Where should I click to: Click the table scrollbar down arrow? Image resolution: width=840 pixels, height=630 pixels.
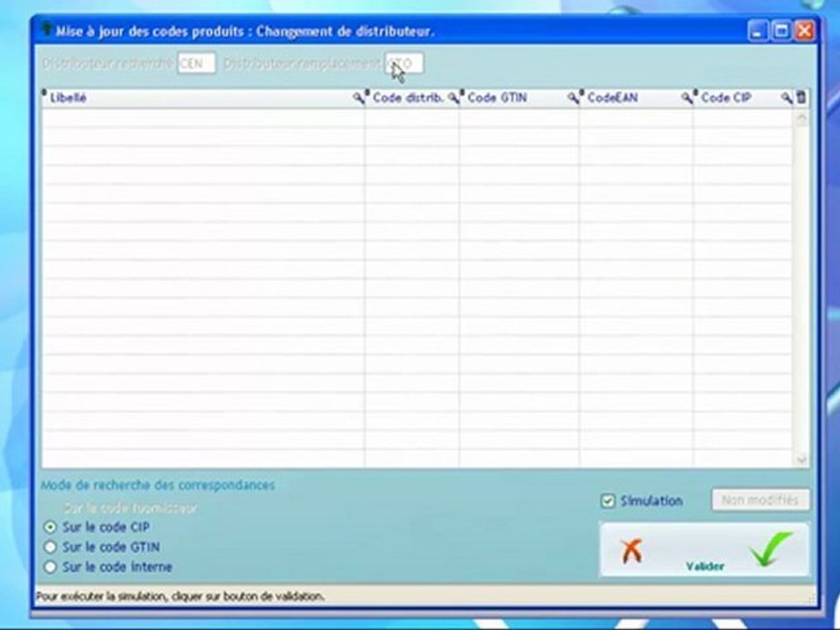pos(801,459)
